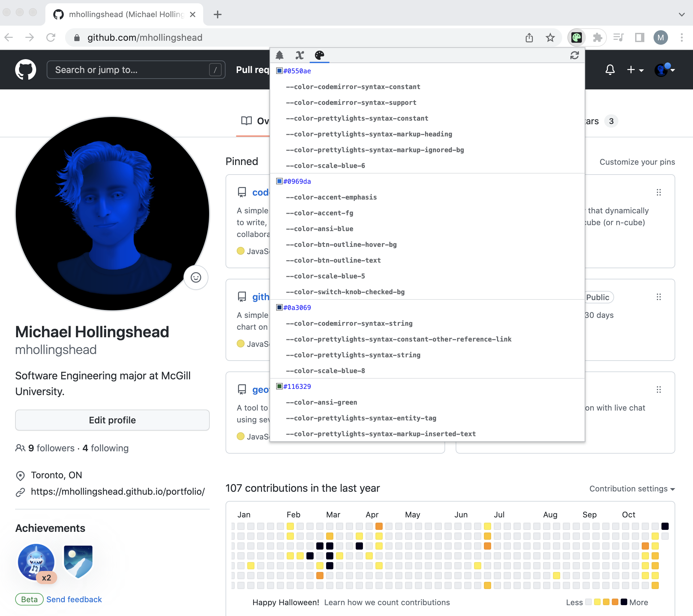The height and width of the screenshot is (616, 693).
Task: Click the shark achievement badge
Action: click(x=36, y=563)
